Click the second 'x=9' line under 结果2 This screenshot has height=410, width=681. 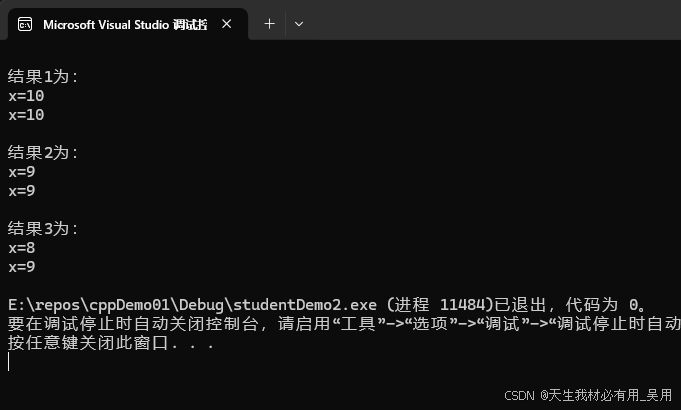click(22, 191)
